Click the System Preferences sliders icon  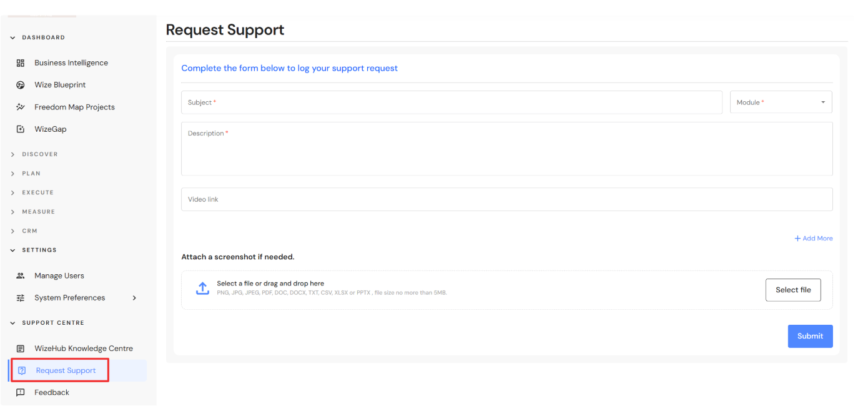(x=21, y=298)
